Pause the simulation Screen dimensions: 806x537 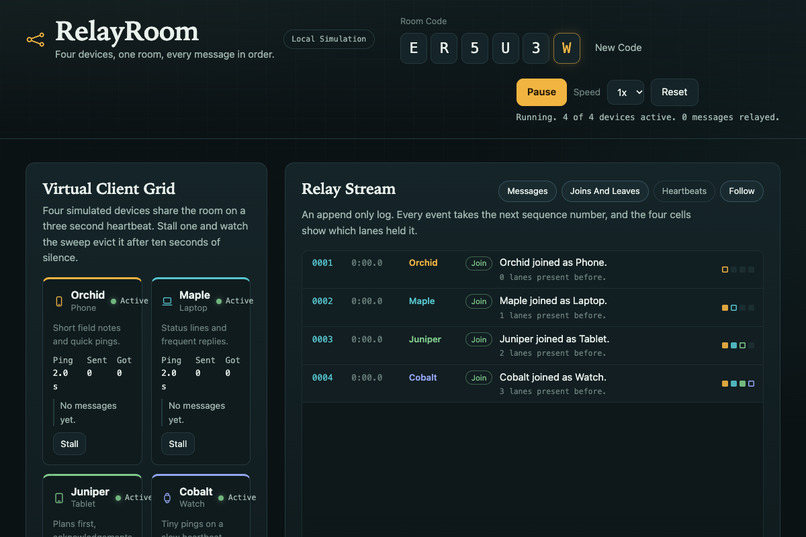coord(541,92)
